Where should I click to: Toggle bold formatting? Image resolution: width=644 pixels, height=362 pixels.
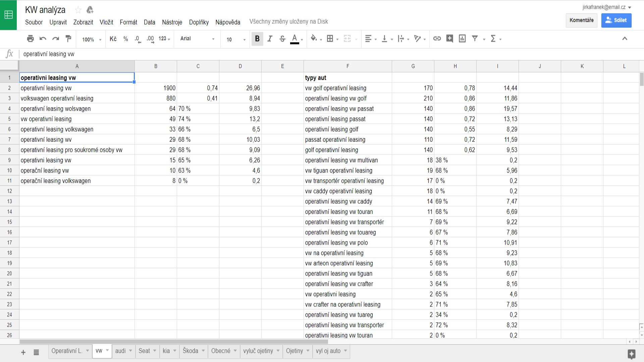click(x=257, y=39)
